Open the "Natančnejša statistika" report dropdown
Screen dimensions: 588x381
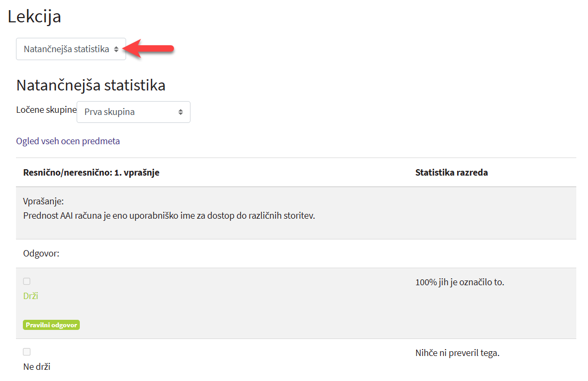(71, 49)
